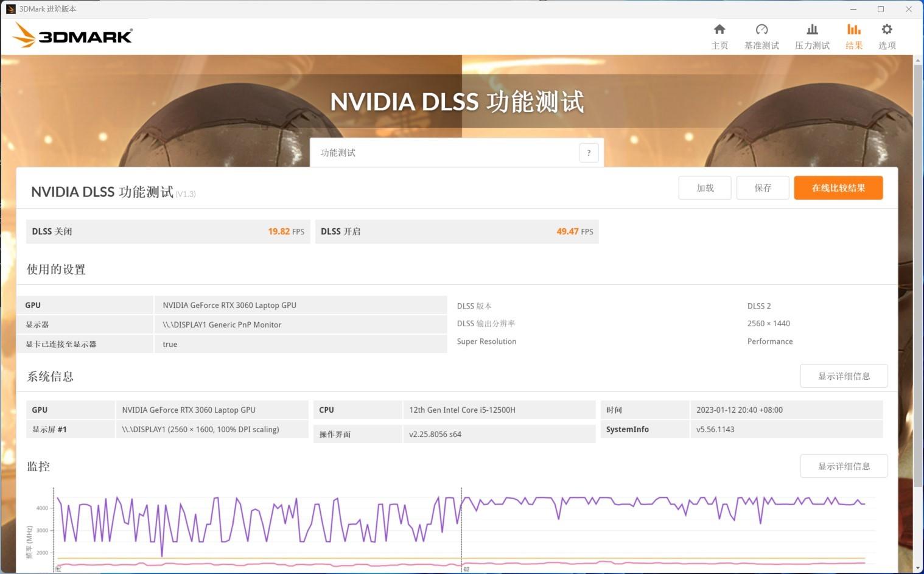Viewport: 924px width, 574px height.
Task: Open 选项 gear settings icon
Action: pos(887,30)
